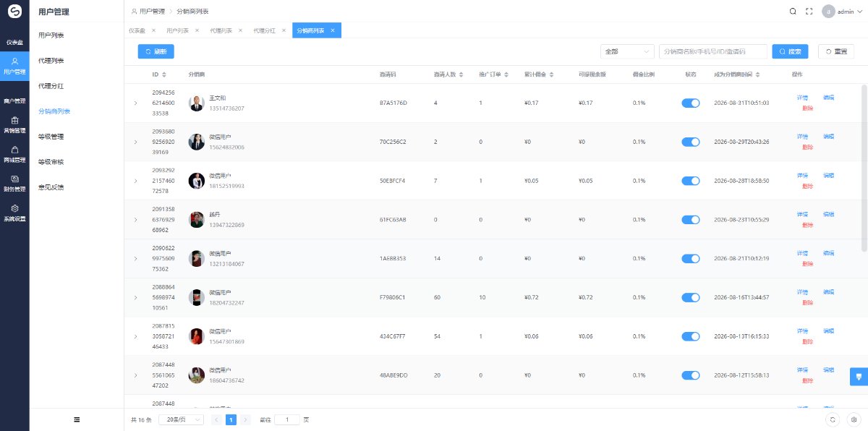Toggle status switch for code 50EBFCF4
Screen dimensions: 868x431
[x=691, y=181]
